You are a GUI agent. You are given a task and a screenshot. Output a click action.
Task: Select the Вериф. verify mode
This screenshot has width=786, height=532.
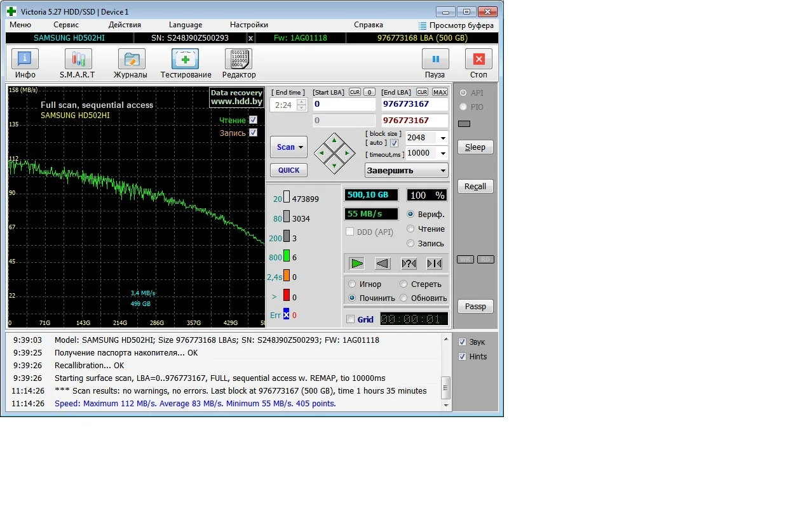point(410,215)
